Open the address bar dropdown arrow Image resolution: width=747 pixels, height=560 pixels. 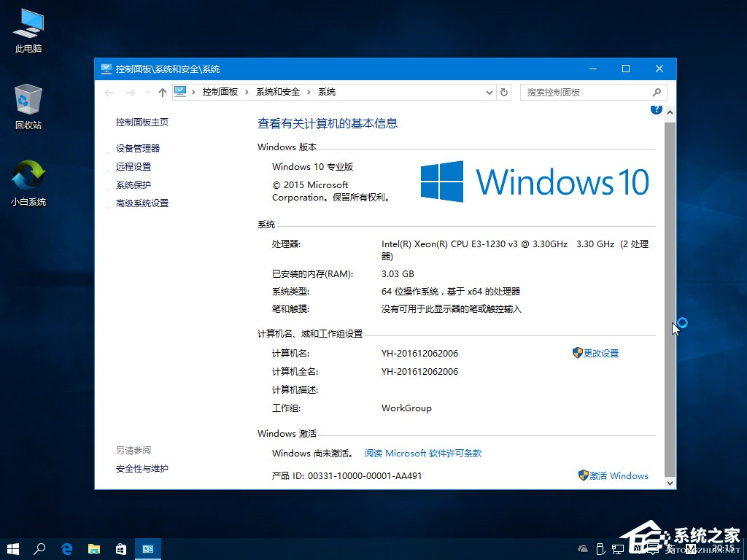pyautogui.click(x=489, y=92)
